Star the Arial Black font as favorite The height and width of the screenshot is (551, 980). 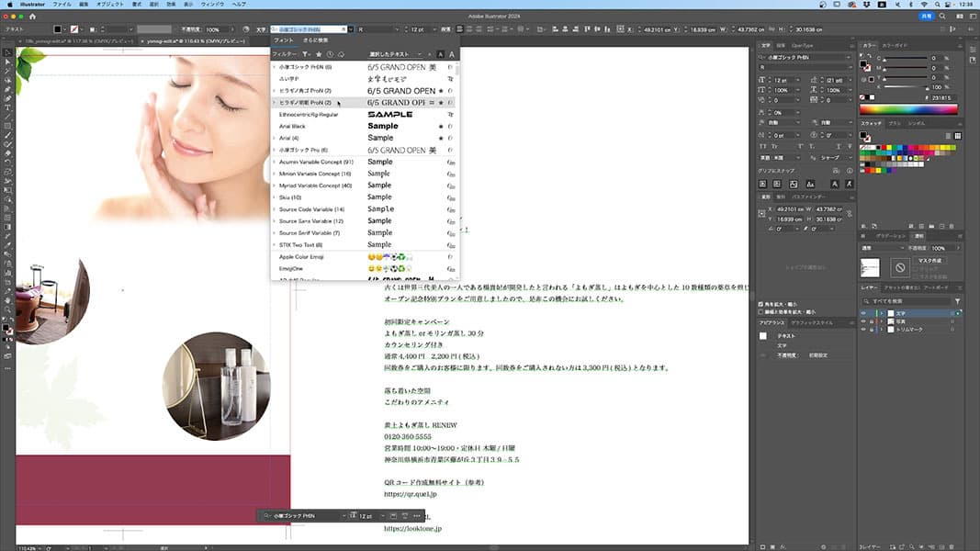[441, 126]
